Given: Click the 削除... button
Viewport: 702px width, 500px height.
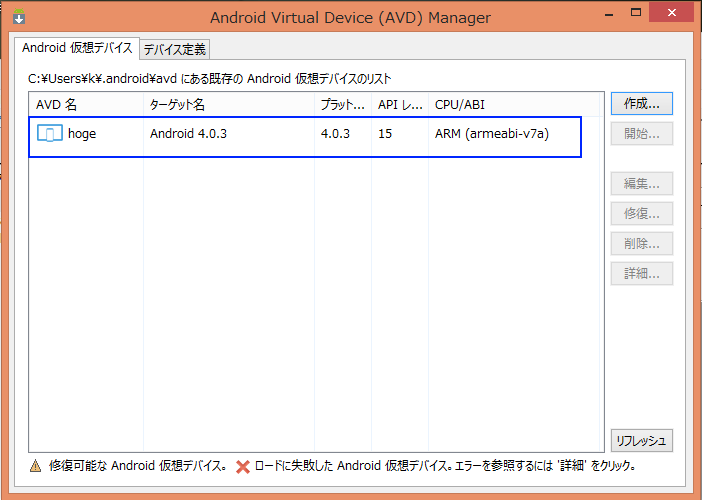Looking at the screenshot, I should pyautogui.click(x=642, y=244).
